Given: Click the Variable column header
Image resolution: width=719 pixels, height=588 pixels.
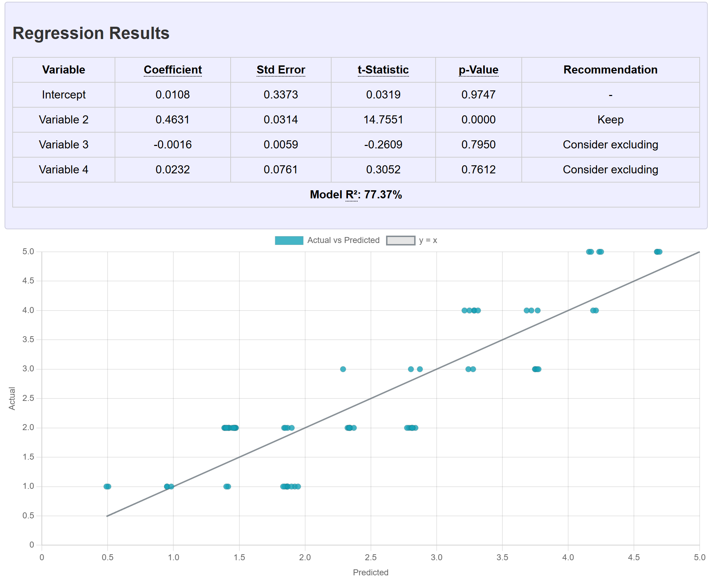Looking at the screenshot, I should tap(64, 70).
